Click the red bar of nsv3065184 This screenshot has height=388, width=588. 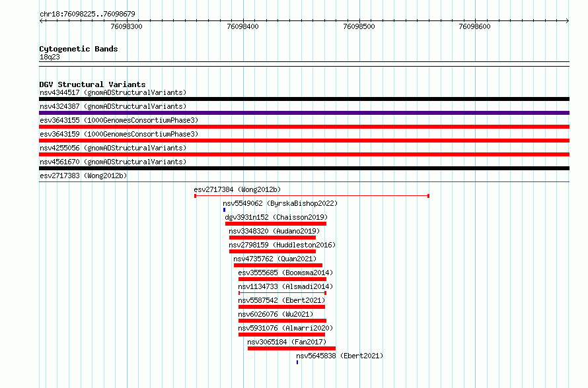pyautogui.click(x=292, y=348)
